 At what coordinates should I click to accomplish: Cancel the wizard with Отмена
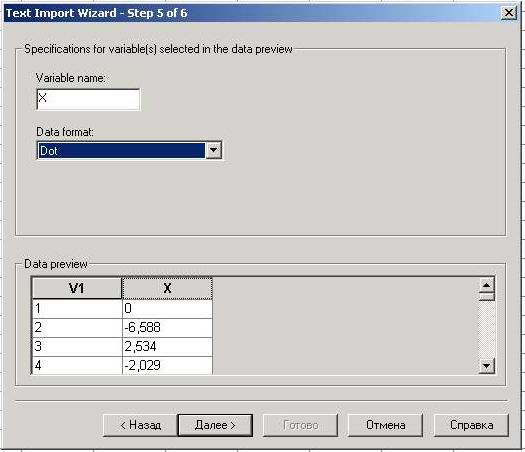click(x=385, y=425)
